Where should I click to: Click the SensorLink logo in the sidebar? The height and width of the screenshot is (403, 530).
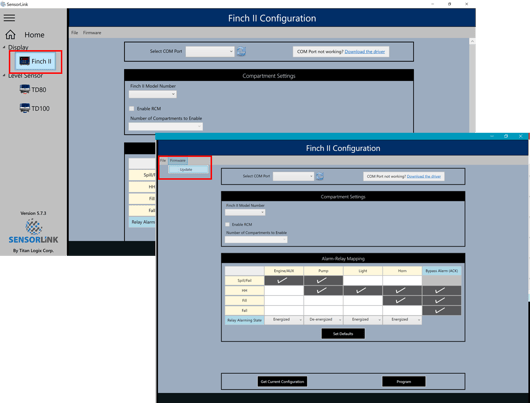click(33, 231)
